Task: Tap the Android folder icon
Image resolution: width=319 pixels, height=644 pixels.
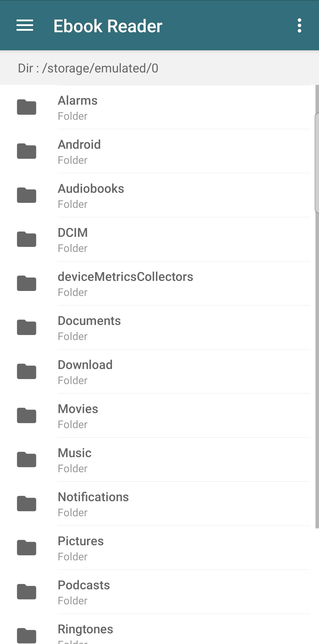Action: pyautogui.click(x=27, y=151)
